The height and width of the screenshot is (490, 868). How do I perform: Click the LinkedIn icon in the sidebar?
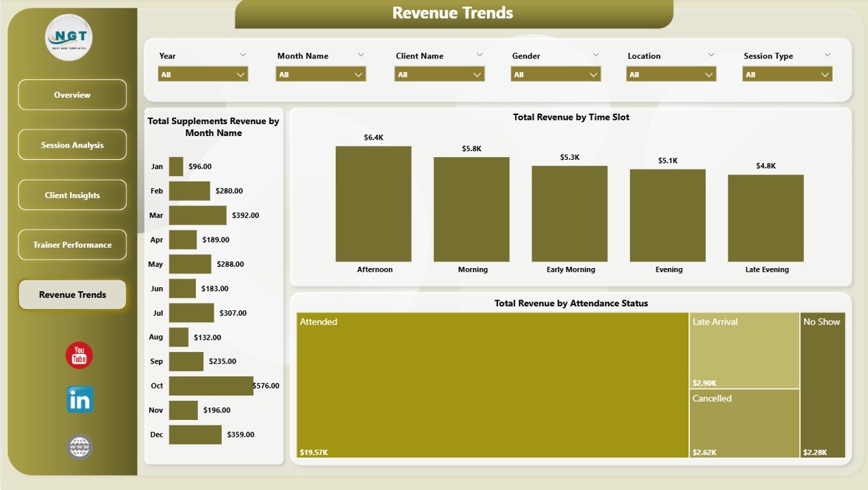(79, 401)
